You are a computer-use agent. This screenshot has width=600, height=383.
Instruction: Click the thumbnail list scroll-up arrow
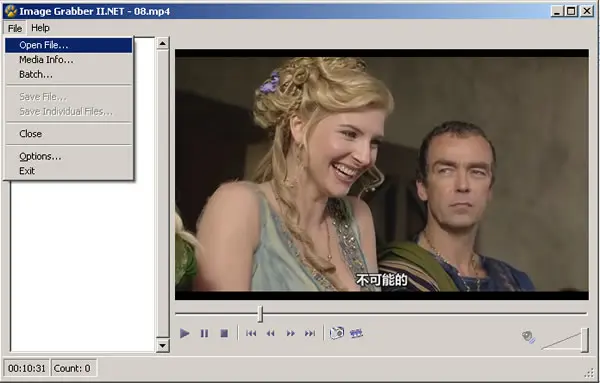pos(163,43)
